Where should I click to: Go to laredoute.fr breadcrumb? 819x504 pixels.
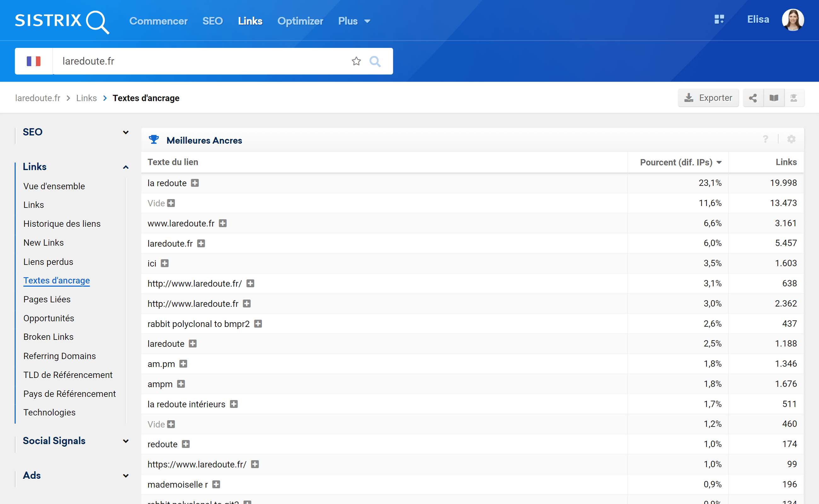pyautogui.click(x=38, y=98)
